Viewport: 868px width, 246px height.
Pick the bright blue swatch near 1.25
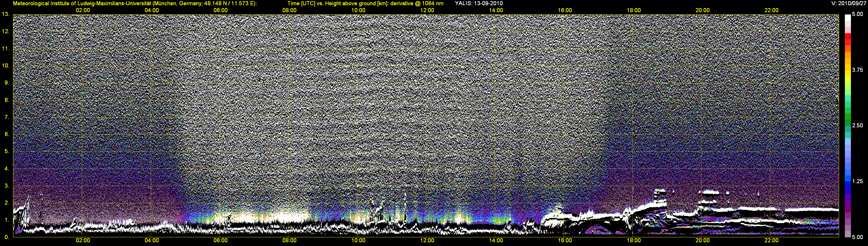pyautogui.click(x=848, y=179)
